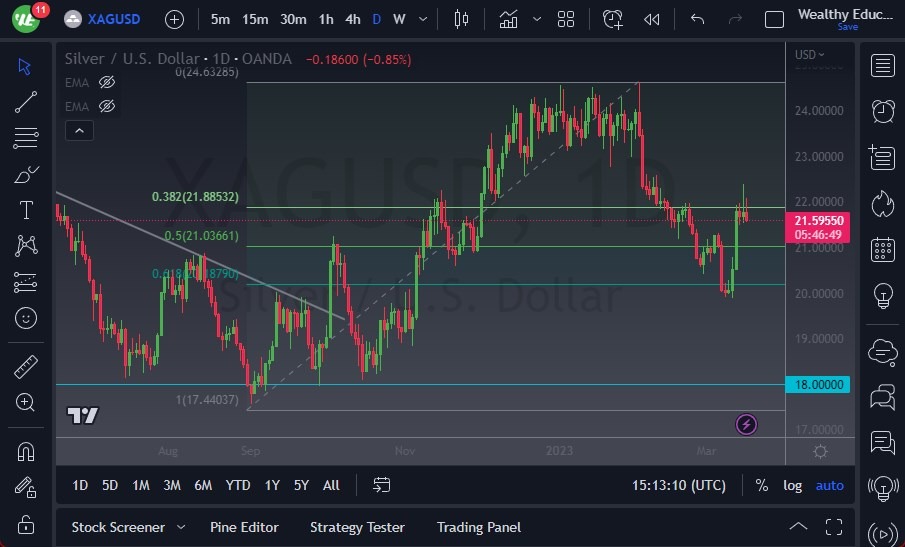Open the notifications broadcast bulb icon
This screenshot has height=547, width=905.
coord(883,489)
